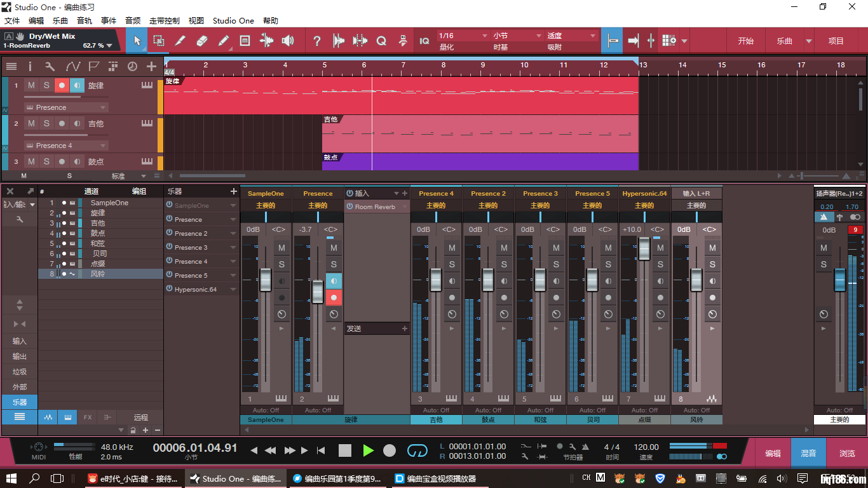Viewport: 868px width, 488px height.
Task: Select 风铃 in the channel list
Action: tap(100, 274)
